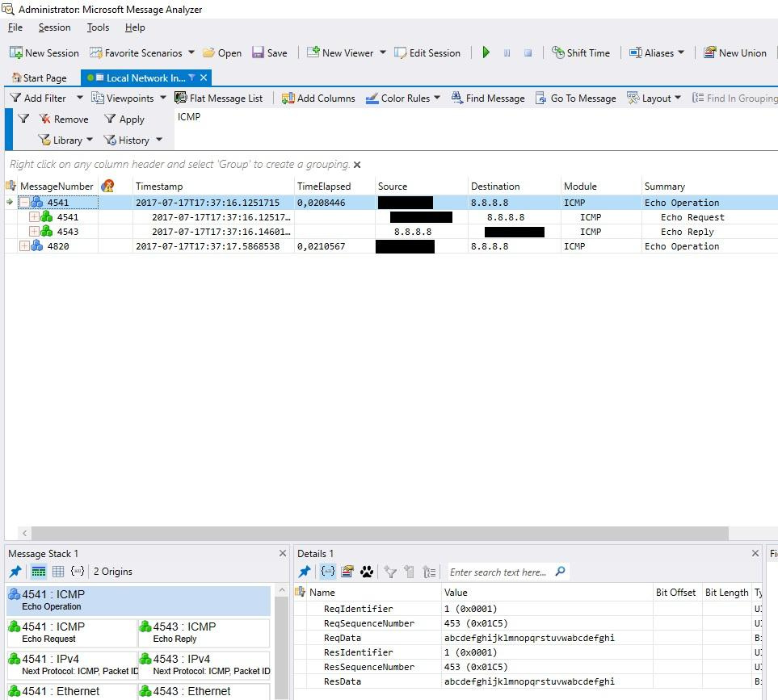The image size is (778, 700).
Task: Collapse message 4541 Echo Operation row
Action: (23, 203)
